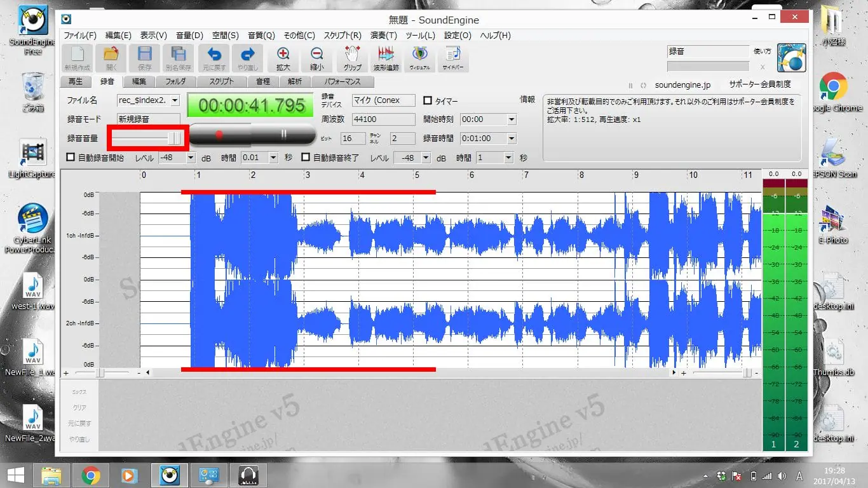
Task: Expand the 開始時刻 00:00 dropdown
Action: click(512, 119)
